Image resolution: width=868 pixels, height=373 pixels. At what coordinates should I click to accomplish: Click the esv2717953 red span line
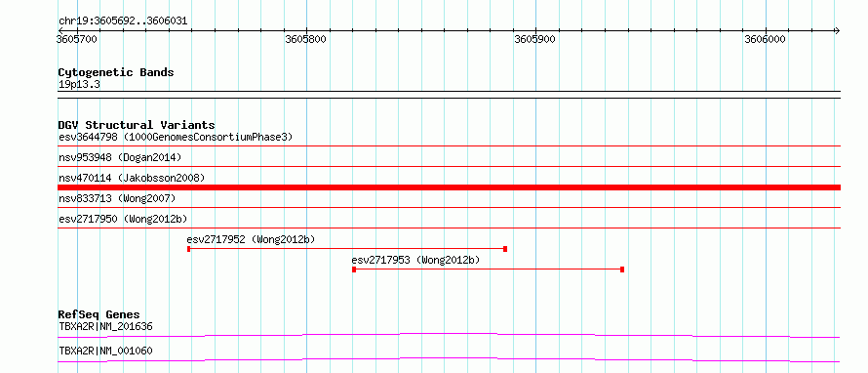[489, 269]
